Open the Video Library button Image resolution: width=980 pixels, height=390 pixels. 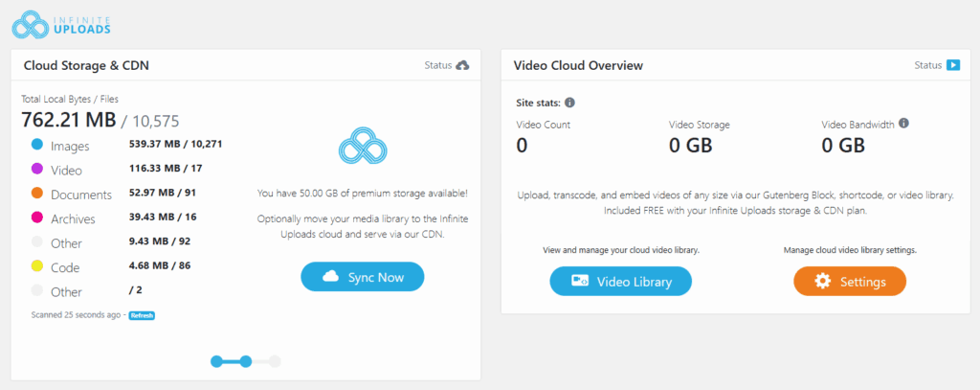pos(620,281)
